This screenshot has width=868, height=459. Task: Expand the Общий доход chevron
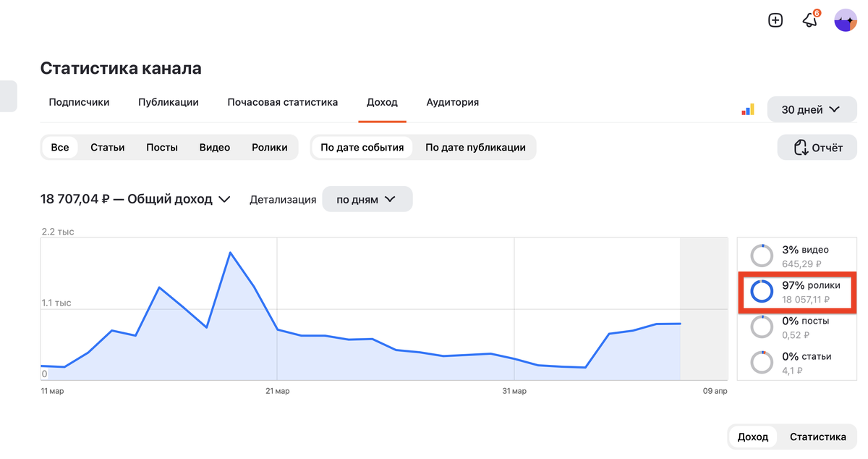point(224,198)
